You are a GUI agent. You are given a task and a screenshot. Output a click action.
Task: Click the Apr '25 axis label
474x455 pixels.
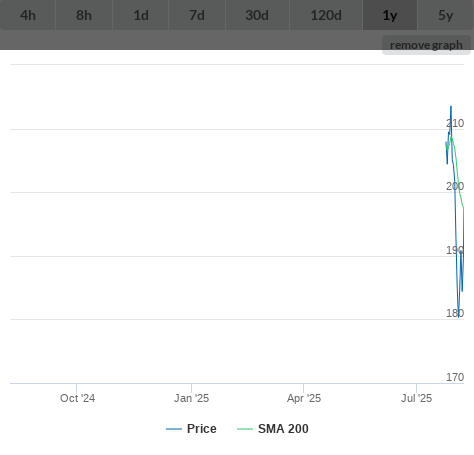point(304,398)
